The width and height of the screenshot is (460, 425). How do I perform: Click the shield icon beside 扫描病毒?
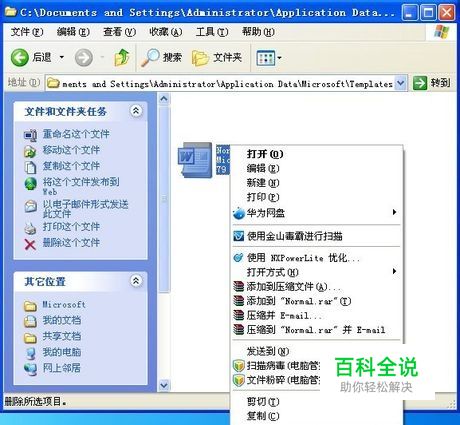point(239,366)
